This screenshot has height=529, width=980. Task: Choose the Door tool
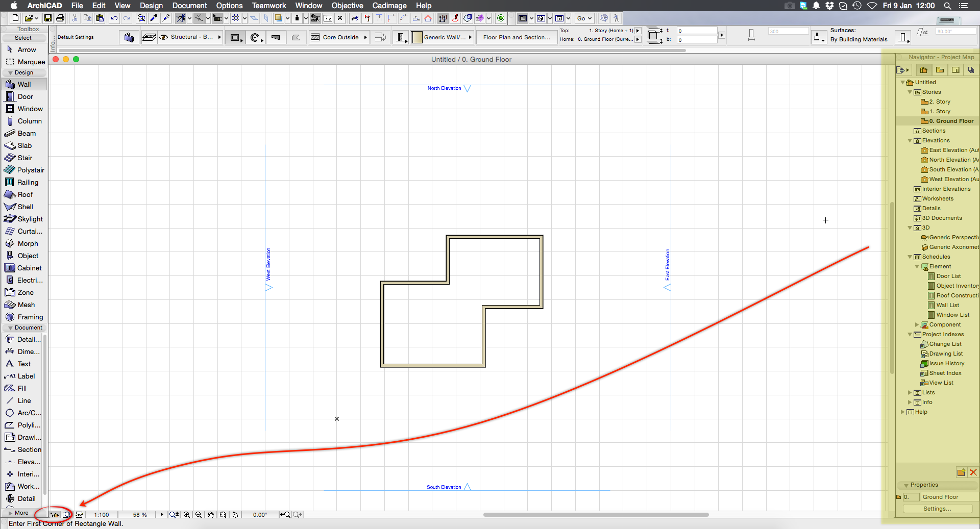point(24,96)
